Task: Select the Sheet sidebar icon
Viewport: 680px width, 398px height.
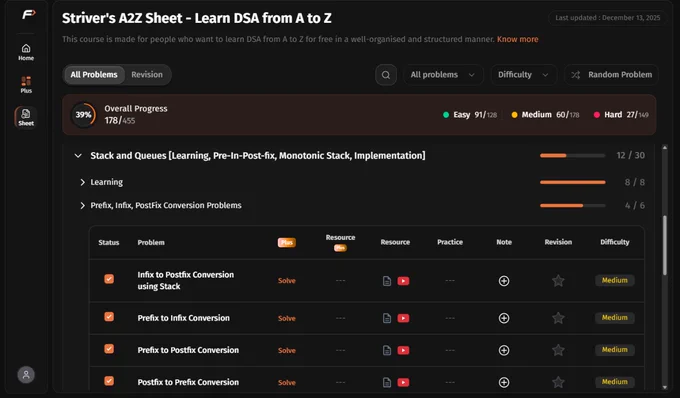Action: pos(26,117)
